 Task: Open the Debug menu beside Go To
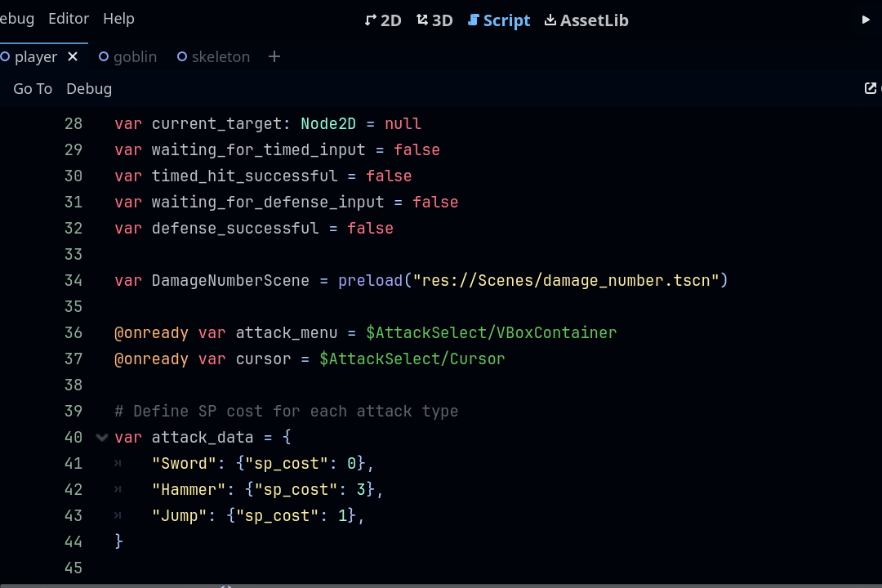(89, 89)
